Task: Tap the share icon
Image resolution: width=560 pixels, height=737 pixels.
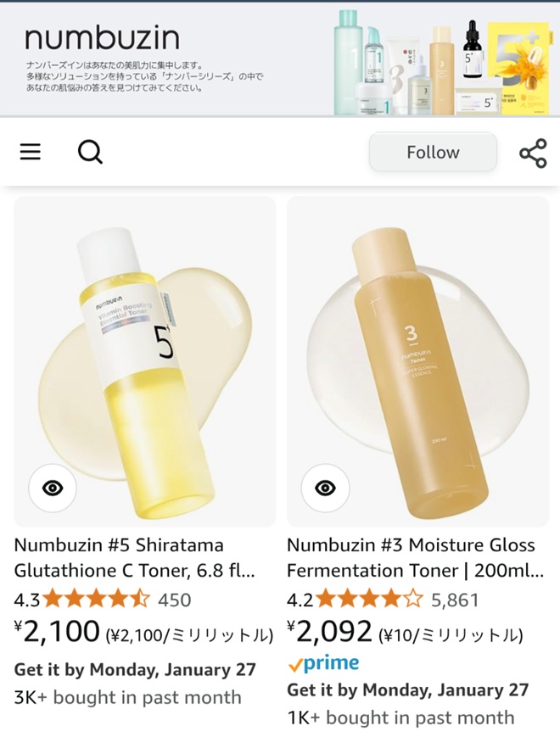Action: (533, 154)
